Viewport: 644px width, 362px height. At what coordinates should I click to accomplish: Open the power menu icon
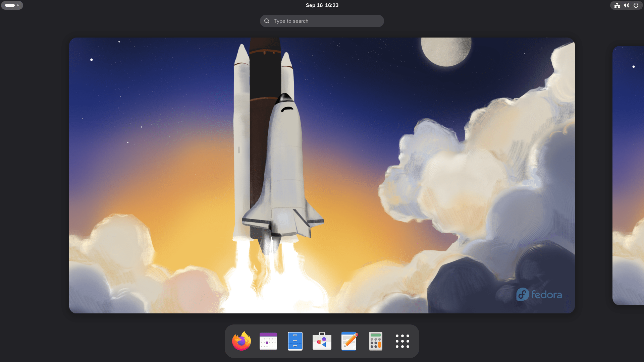[636, 5]
